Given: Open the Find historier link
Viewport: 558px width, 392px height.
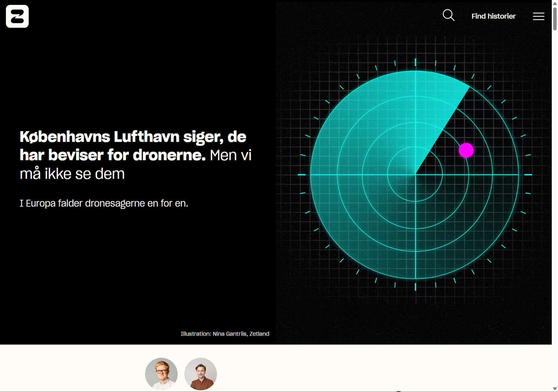Looking at the screenshot, I should [x=493, y=16].
